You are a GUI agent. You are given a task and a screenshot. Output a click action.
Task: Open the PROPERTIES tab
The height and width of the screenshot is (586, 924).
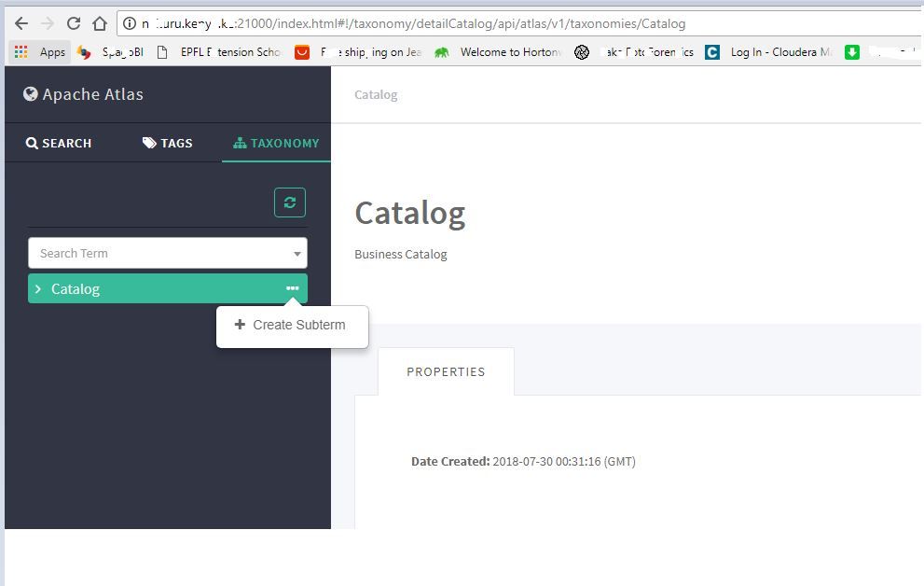coord(446,371)
